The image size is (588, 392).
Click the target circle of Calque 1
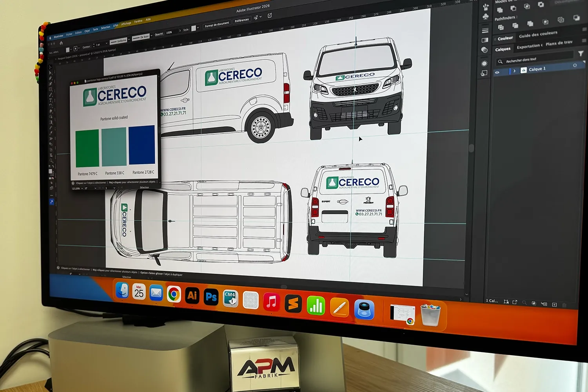[575, 65]
